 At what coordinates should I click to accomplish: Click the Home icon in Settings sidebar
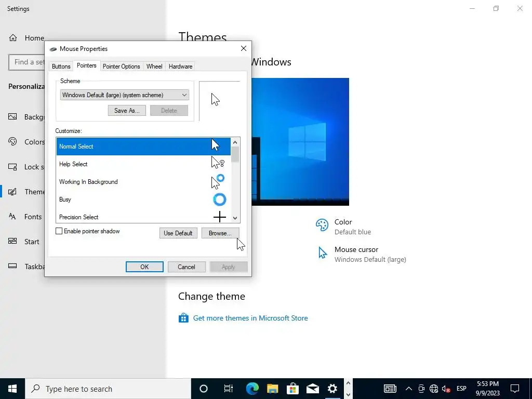[13, 37]
